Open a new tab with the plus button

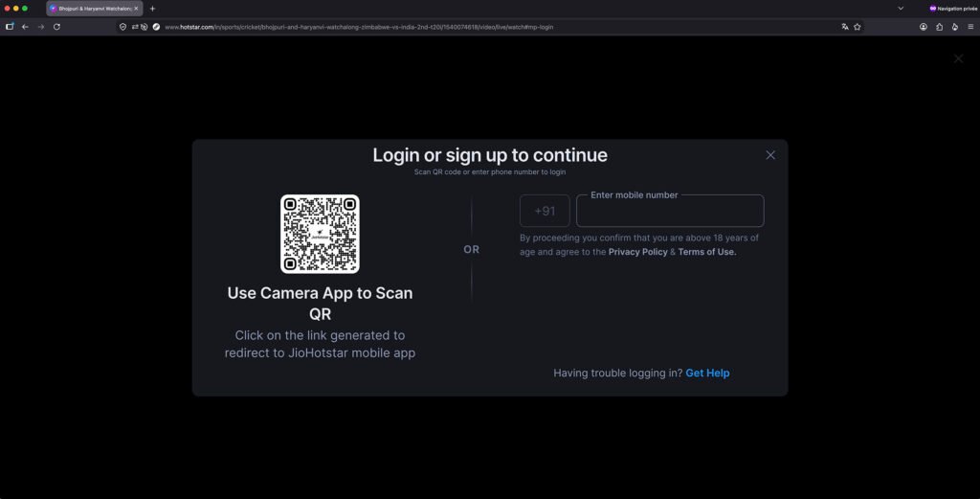tap(152, 9)
